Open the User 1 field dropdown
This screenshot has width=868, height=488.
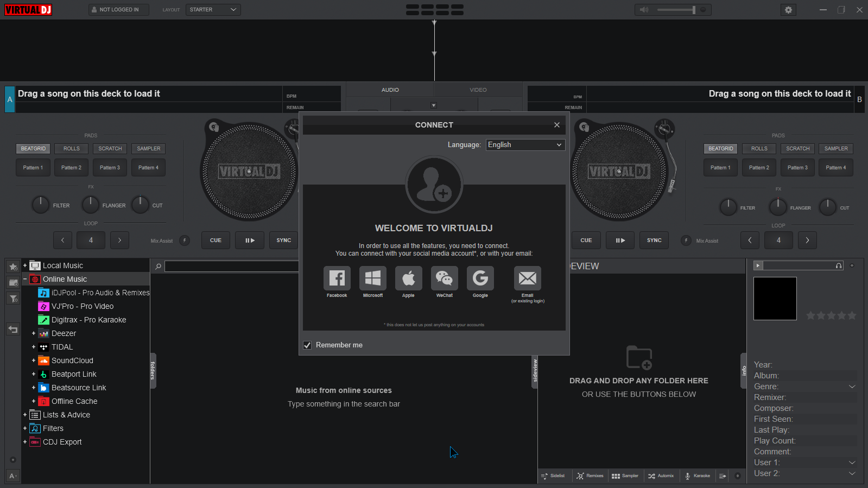point(852,462)
